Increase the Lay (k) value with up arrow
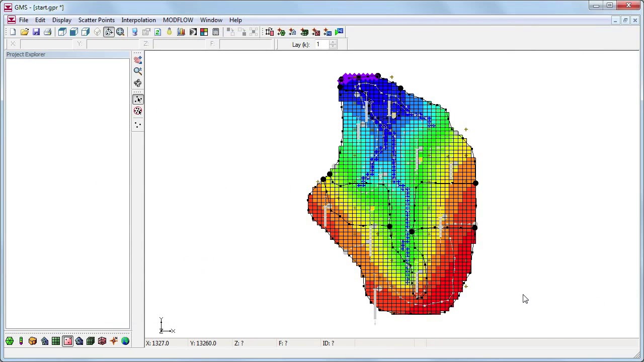 (333, 42)
